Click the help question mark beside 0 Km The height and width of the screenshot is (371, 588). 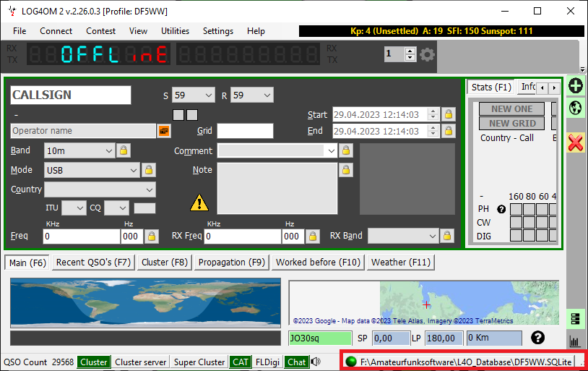coord(537,338)
